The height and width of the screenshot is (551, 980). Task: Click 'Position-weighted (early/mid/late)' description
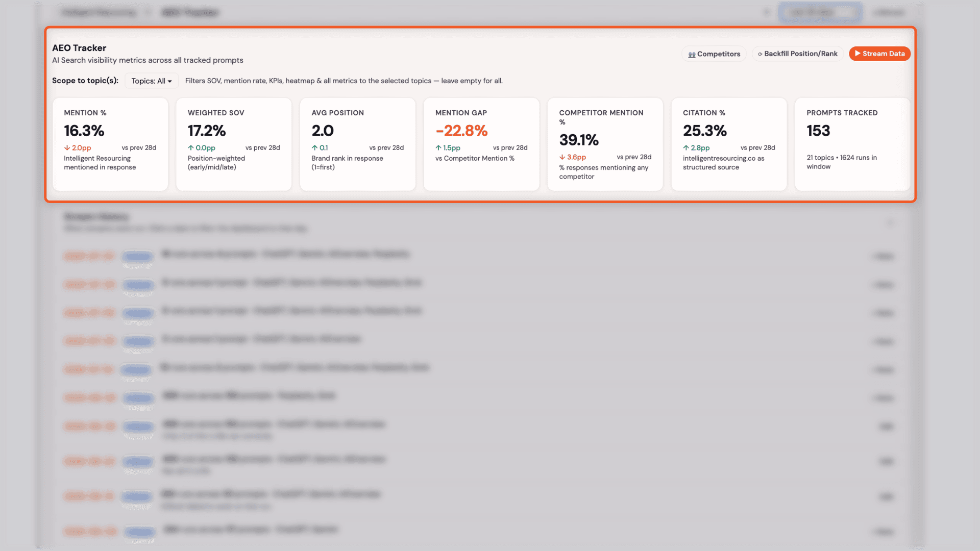tap(216, 163)
